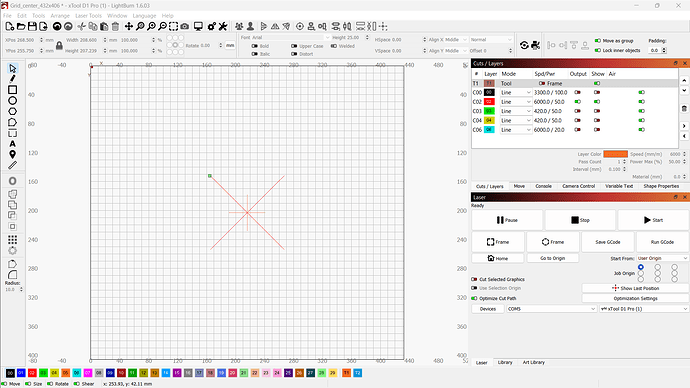Click the Save project disk icon
The height and width of the screenshot is (388, 690).
(32, 26)
